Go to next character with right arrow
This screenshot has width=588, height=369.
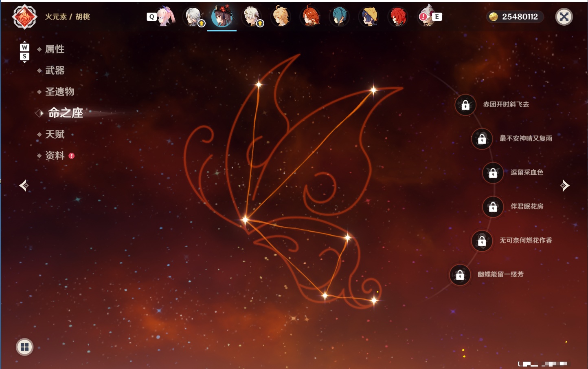click(x=565, y=186)
